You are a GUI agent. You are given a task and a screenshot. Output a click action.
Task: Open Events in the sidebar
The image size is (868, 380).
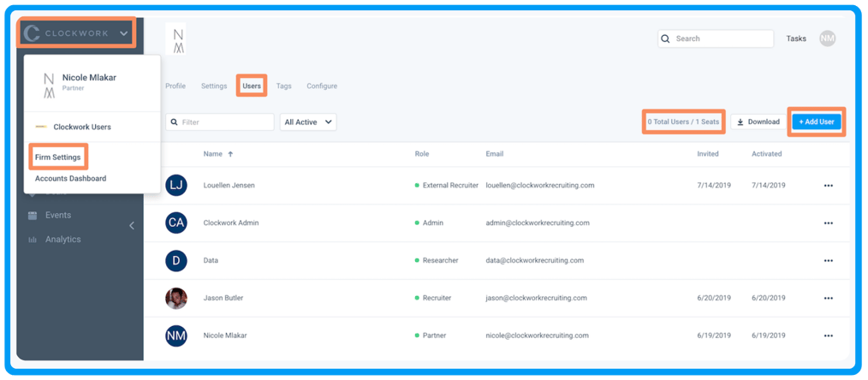point(58,215)
